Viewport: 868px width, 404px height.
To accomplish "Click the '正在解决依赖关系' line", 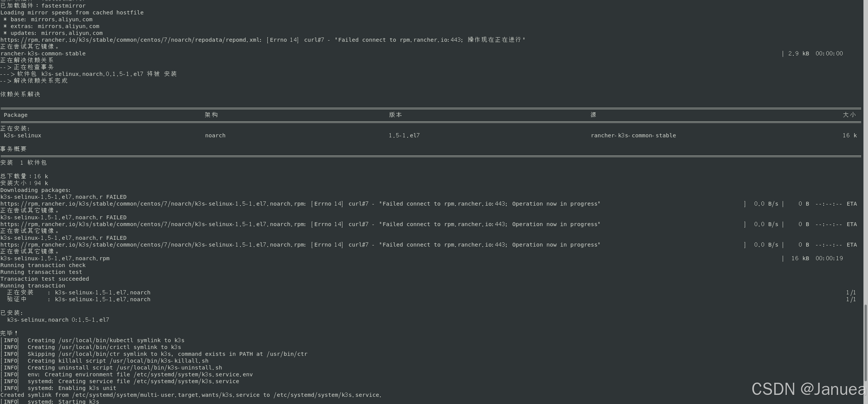I will [27, 60].
